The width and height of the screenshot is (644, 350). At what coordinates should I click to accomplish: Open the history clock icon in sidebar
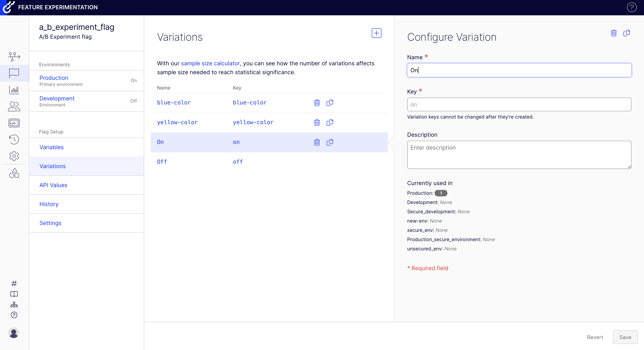click(x=14, y=140)
